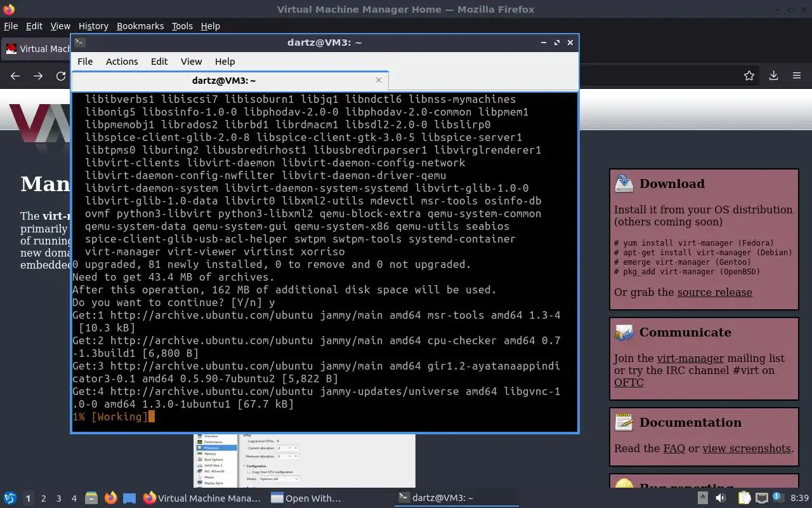Follow the source release link
The height and width of the screenshot is (508, 812).
(715, 293)
